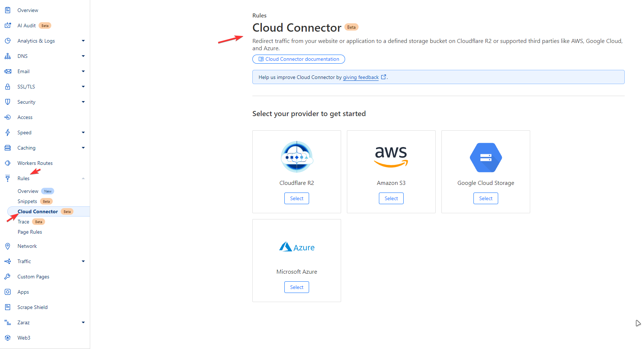Click the Overview clipboard icon
This screenshot has width=644, height=349.
(x=8, y=10)
